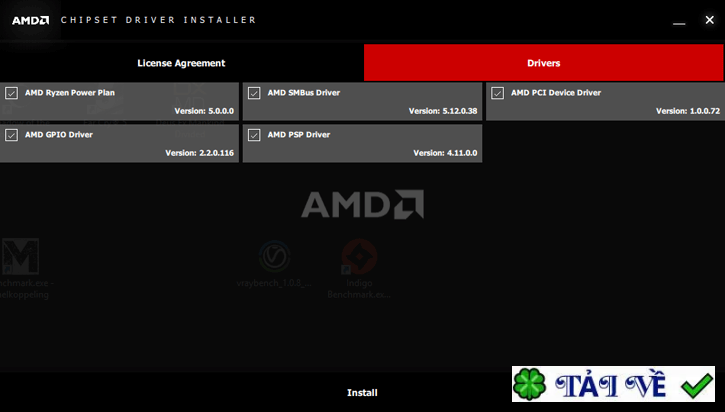Select the Drivers tab
This screenshot has width=725, height=412.
coord(543,63)
